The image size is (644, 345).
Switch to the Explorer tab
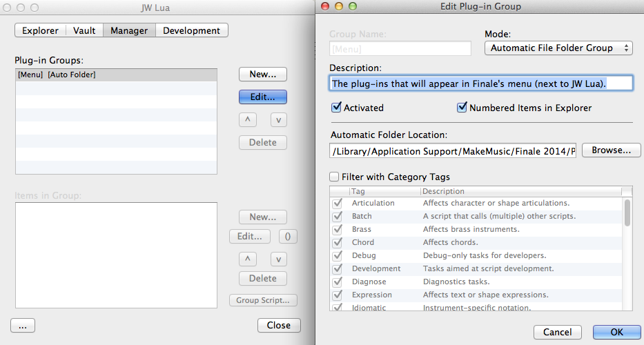[x=40, y=30]
